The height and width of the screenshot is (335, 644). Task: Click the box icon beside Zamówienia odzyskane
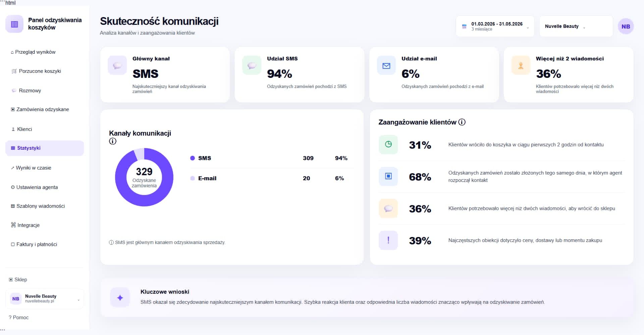pos(13,109)
